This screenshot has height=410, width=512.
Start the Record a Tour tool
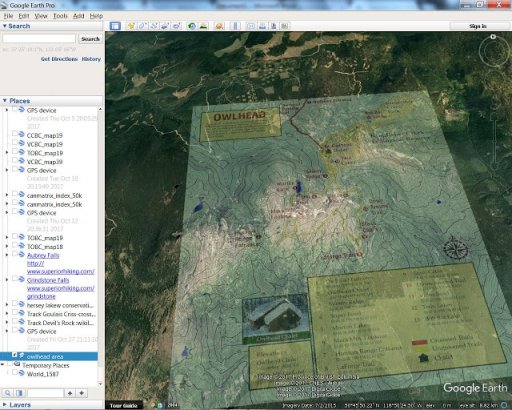(176, 26)
